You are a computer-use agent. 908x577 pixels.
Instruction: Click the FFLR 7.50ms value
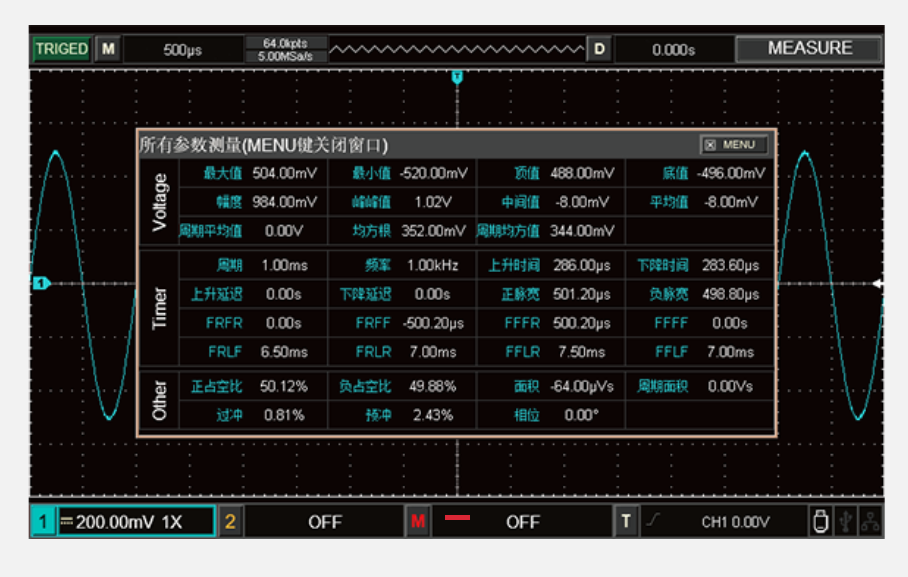point(581,352)
